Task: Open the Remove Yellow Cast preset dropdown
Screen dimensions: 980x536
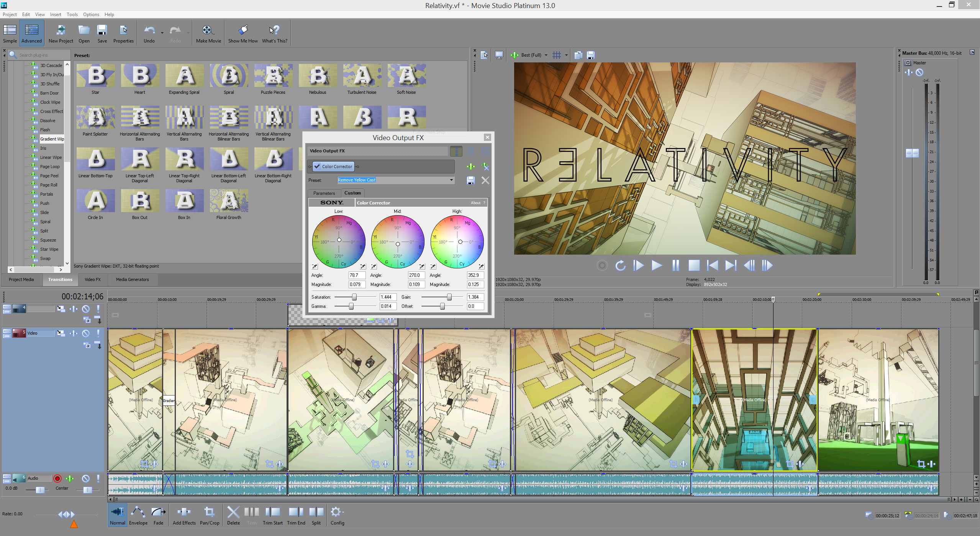Action: coord(451,180)
